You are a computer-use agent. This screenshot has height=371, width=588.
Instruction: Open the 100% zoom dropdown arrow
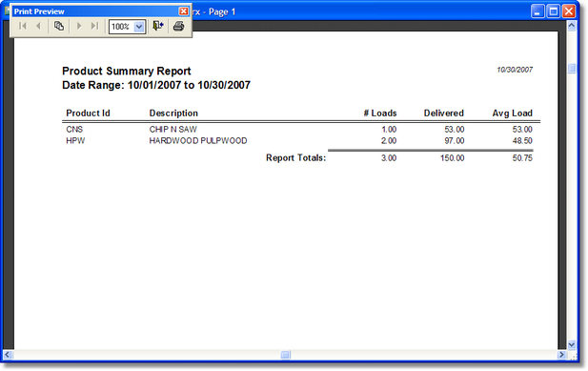(139, 27)
